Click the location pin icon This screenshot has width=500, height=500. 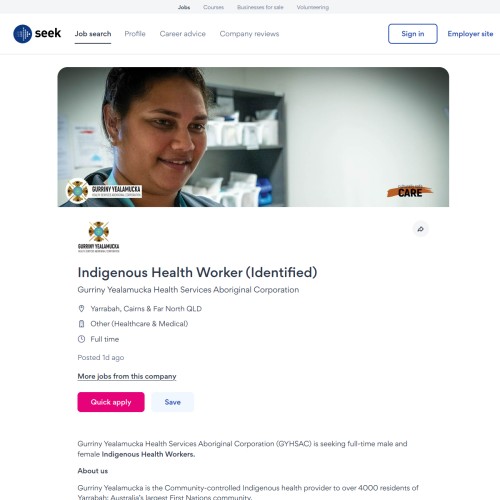81,309
